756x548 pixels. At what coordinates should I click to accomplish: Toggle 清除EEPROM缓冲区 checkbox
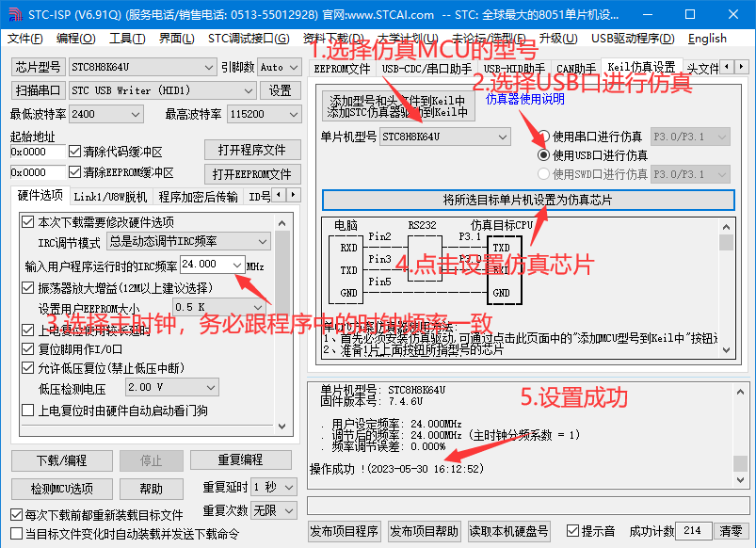(x=74, y=171)
